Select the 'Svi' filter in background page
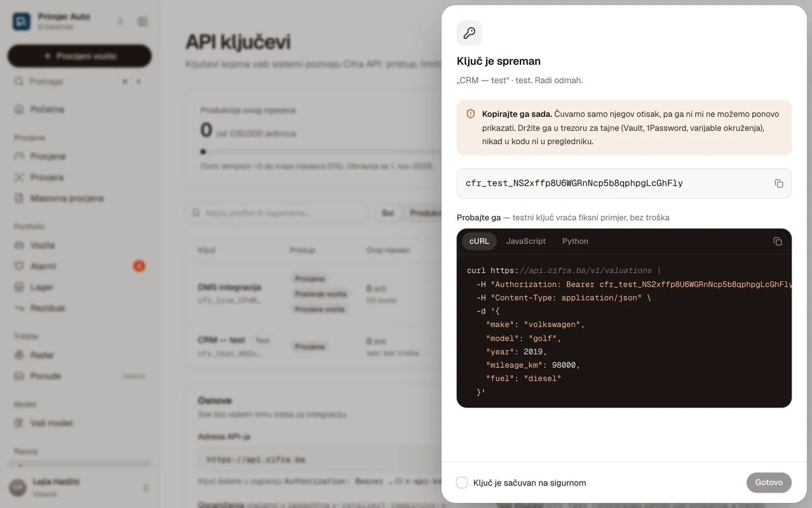 (388, 213)
